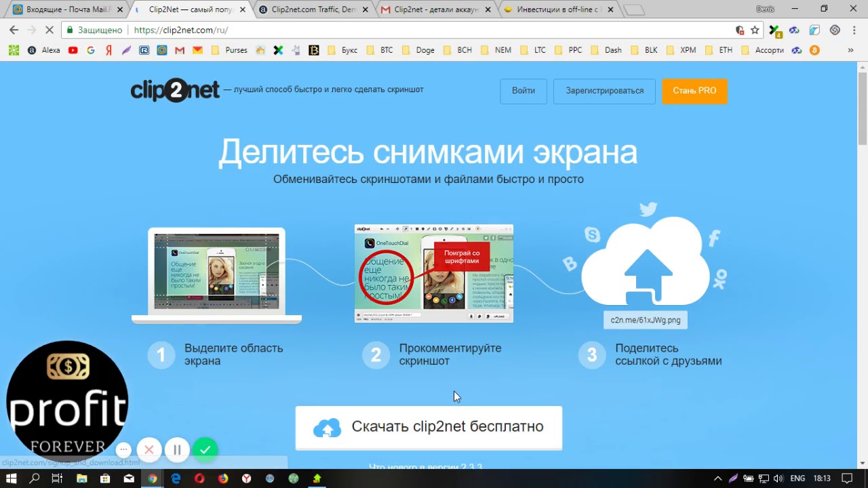Image resolution: width=868 pixels, height=488 pixels.
Task: Pause the screen recording
Action: click(177, 449)
